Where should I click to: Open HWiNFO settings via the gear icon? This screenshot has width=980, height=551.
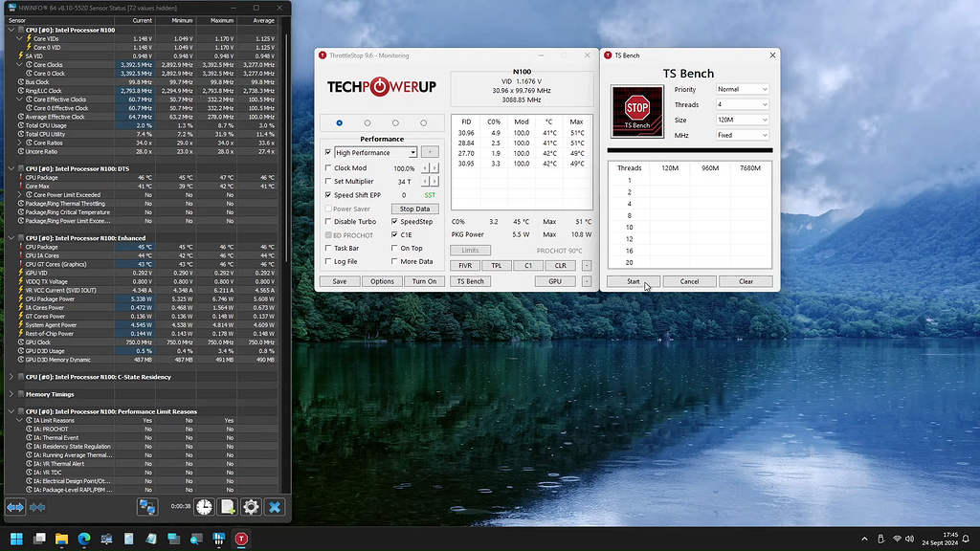point(250,507)
